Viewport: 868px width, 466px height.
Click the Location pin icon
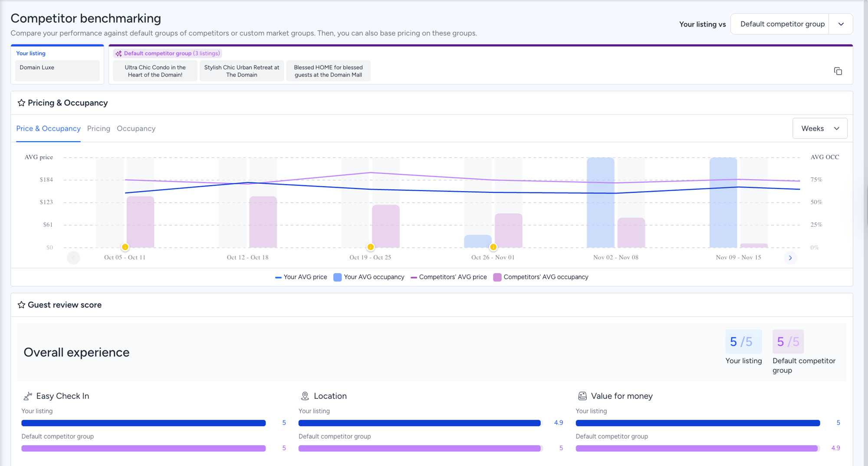tap(305, 396)
